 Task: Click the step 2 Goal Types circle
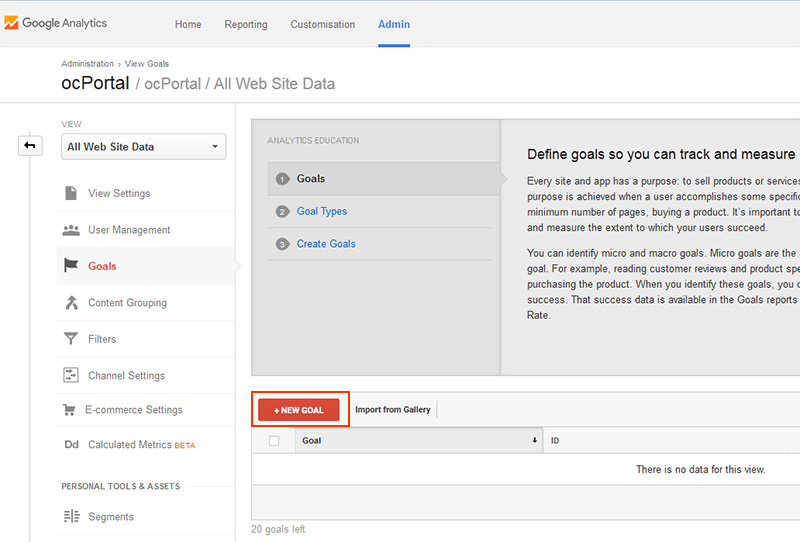(282, 212)
